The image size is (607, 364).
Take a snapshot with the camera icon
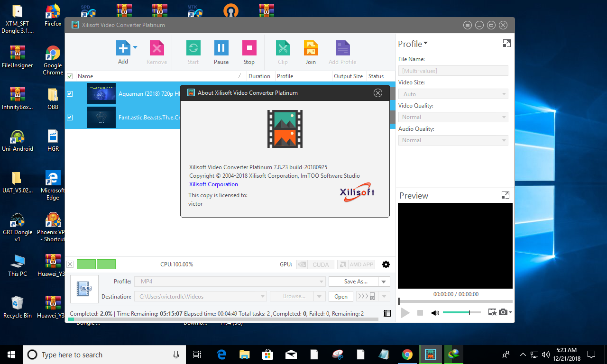coord(503,312)
